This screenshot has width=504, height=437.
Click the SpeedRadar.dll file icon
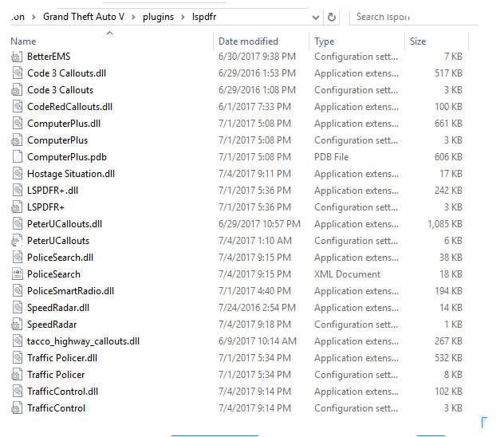tap(18, 308)
